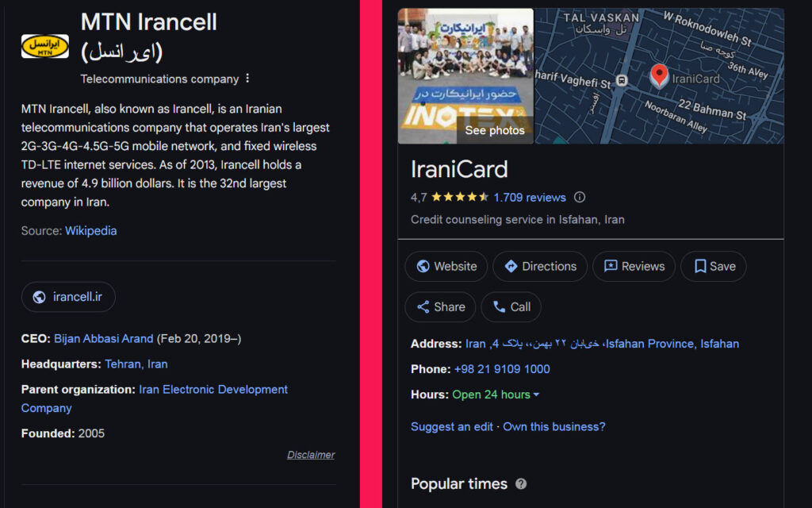The width and height of the screenshot is (812, 508).
Task: Click the MTN Irancell heading
Action: 148,37
